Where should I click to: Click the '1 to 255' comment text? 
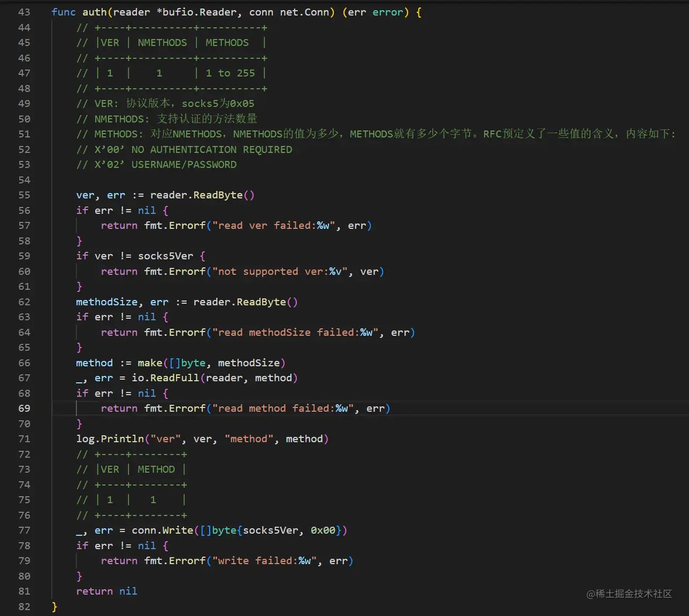230,73
